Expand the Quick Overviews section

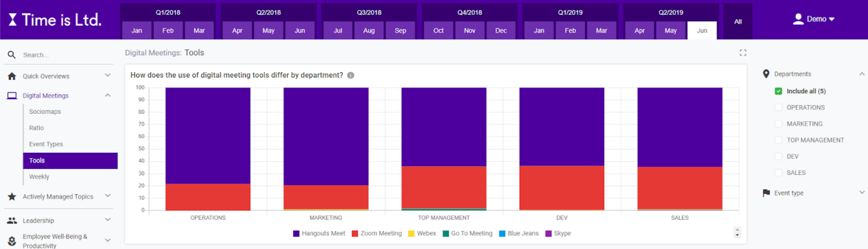[108, 75]
